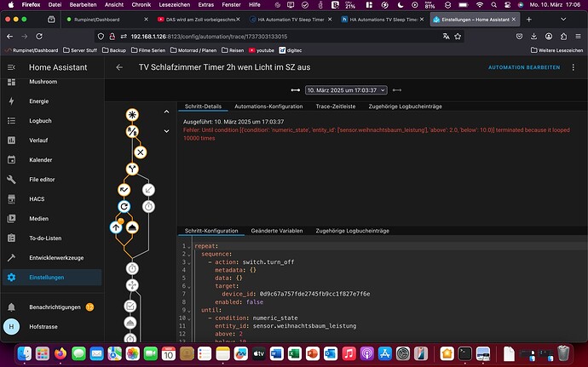Go to older trace with left double-arrow
This screenshot has height=367, width=588.
tap(295, 90)
